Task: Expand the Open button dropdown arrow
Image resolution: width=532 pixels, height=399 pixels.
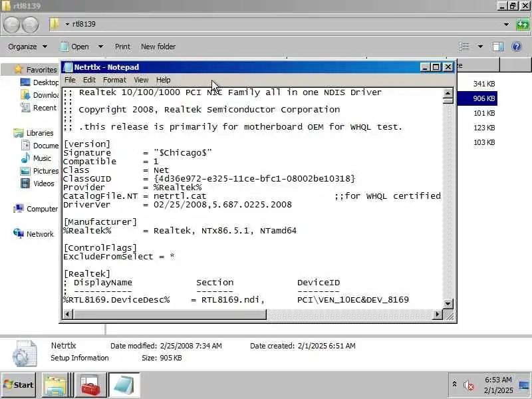Action: (101, 47)
